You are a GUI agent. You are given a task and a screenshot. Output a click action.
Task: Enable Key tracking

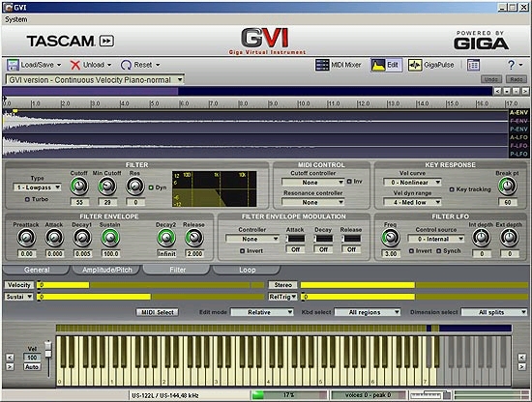[452, 189]
